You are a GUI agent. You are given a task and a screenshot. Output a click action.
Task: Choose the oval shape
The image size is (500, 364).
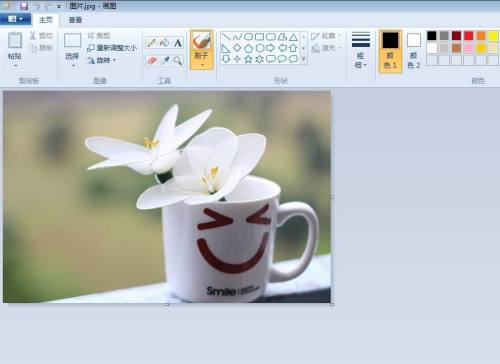point(248,37)
